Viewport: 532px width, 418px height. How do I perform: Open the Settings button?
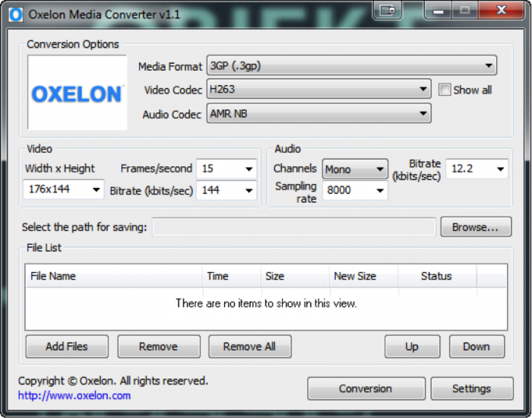472,388
